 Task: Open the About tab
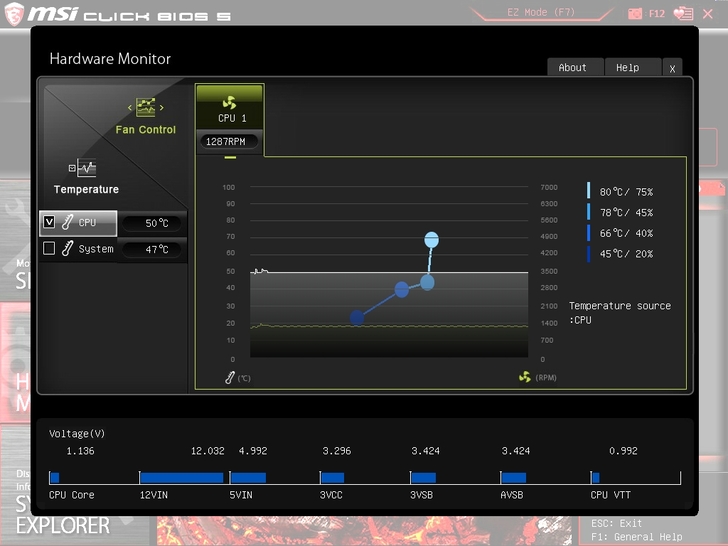click(x=575, y=67)
